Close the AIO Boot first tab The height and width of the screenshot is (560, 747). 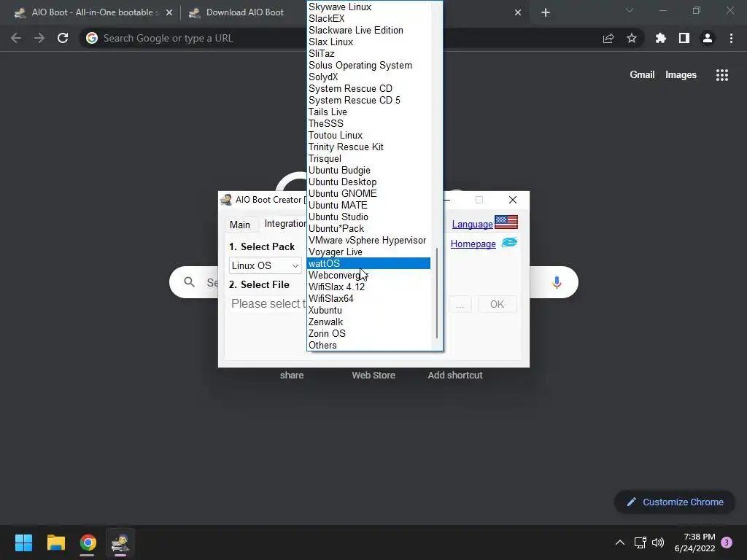tap(169, 13)
